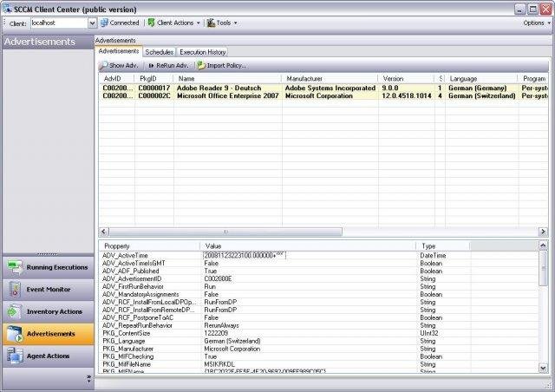This screenshot has width=555, height=392.
Task: Open Inventory Actions green arrow icon
Action: point(14,311)
